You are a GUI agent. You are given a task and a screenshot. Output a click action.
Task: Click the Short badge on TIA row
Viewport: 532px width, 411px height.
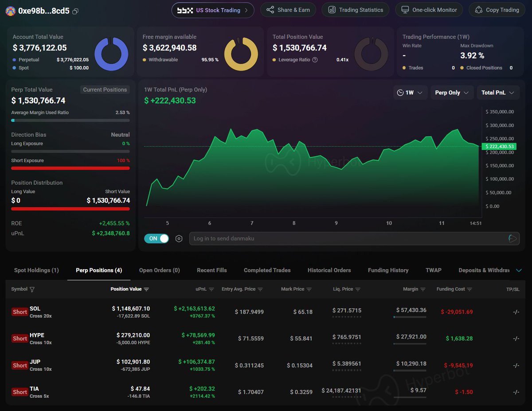(x=20, y=392)
